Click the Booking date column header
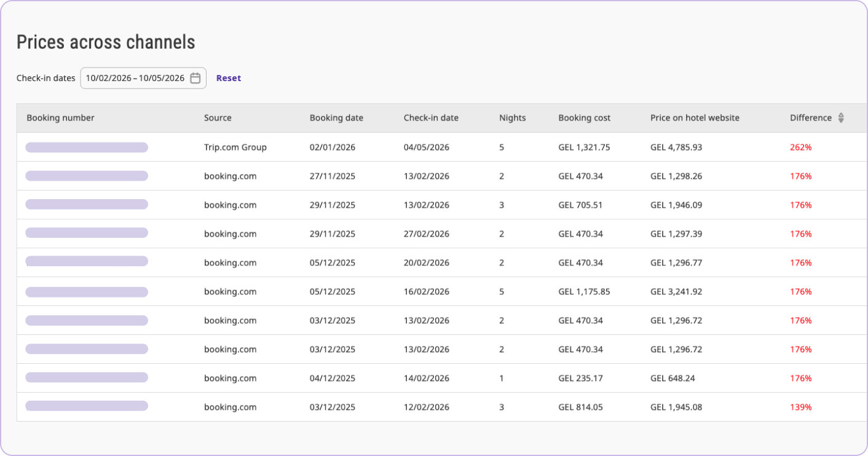Viewport: 868px width, 456px height. tap(336, 118)
